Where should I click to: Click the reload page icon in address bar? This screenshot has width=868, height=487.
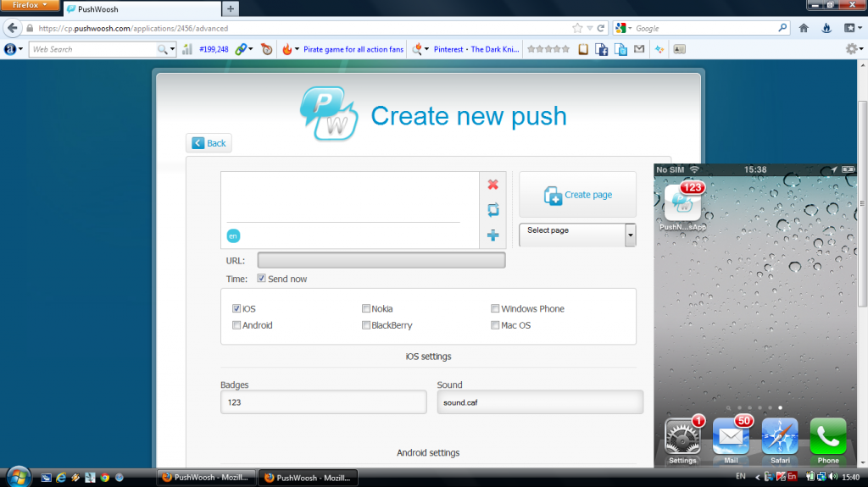point(601,28)
